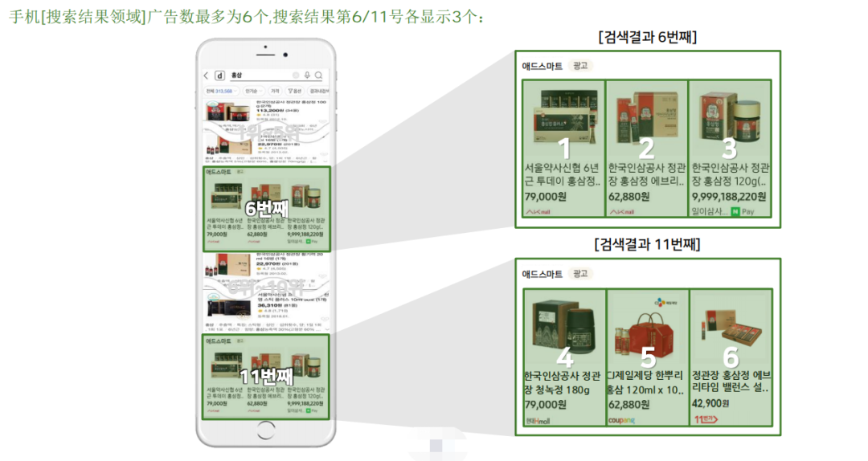Screen dimensions: 868x461
Task: Click the 광고 badge in the 검색결과 6번째 panel
Action: pos(580,66)
